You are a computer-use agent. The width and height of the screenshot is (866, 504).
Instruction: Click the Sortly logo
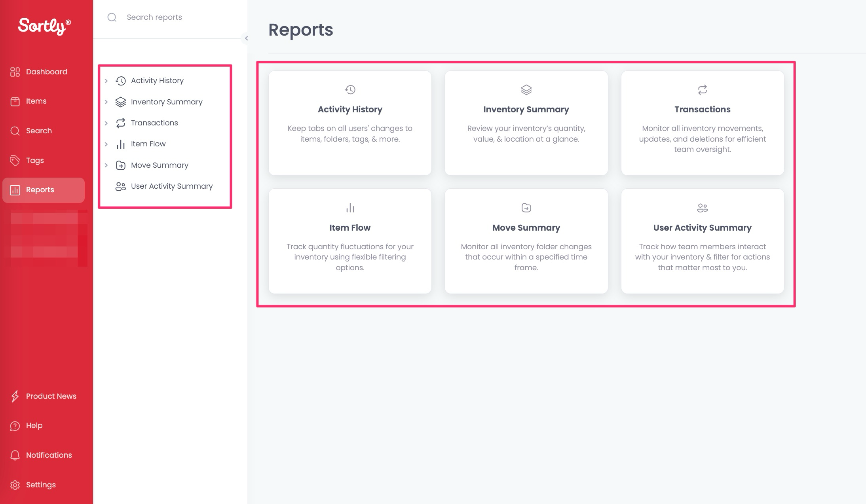44,26
